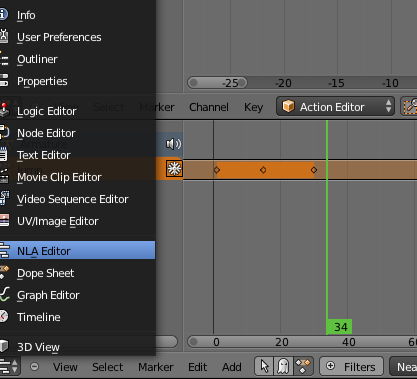Choose Info from the editor type menu

(x=77, y=15)
